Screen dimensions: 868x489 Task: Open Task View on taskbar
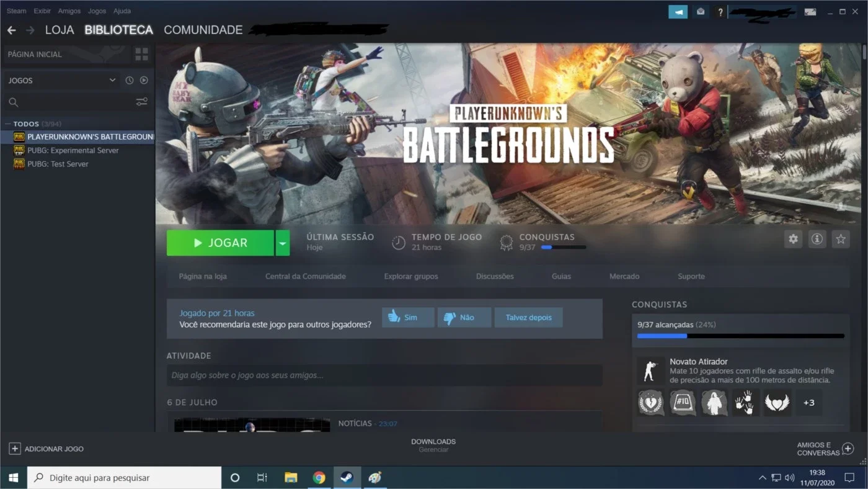coord(262,478)
